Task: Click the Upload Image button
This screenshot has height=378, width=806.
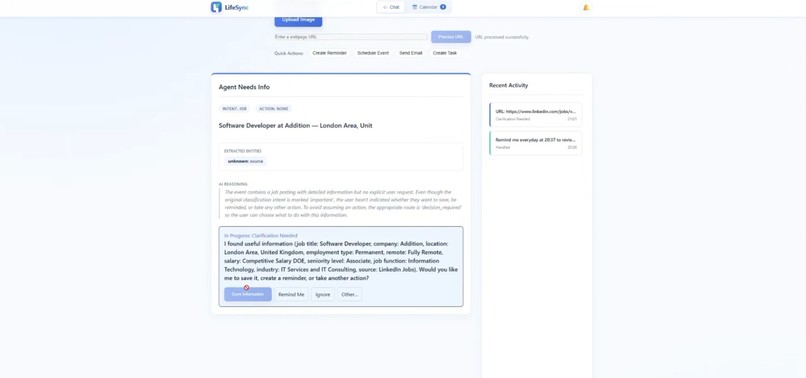Action: 298,20
